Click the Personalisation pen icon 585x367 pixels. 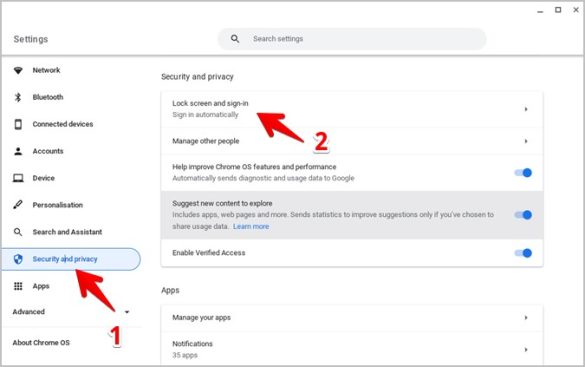[18, 205]
